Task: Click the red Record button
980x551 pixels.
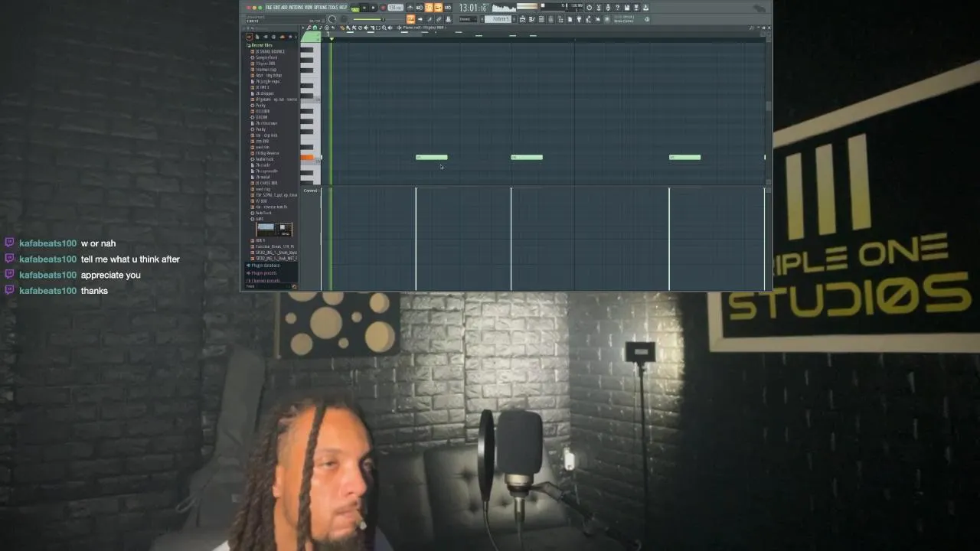Action: coord(384,8)
